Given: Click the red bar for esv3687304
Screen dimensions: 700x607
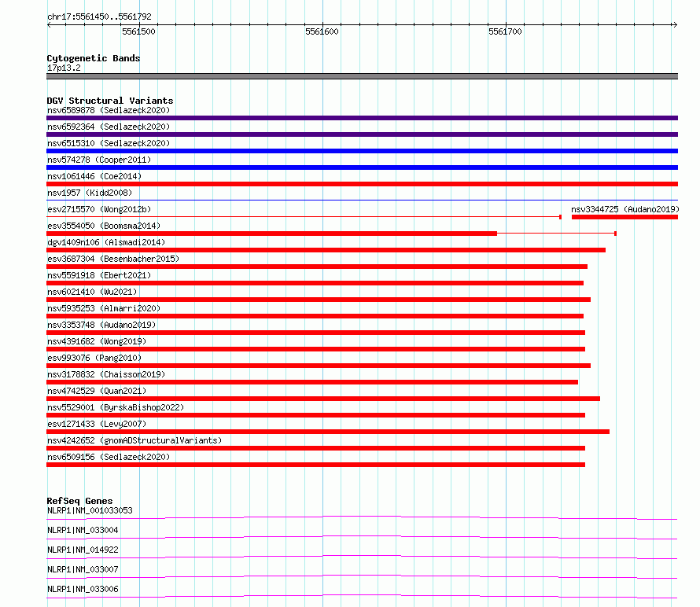Looking at the screenshot, I should coord(317,267).
